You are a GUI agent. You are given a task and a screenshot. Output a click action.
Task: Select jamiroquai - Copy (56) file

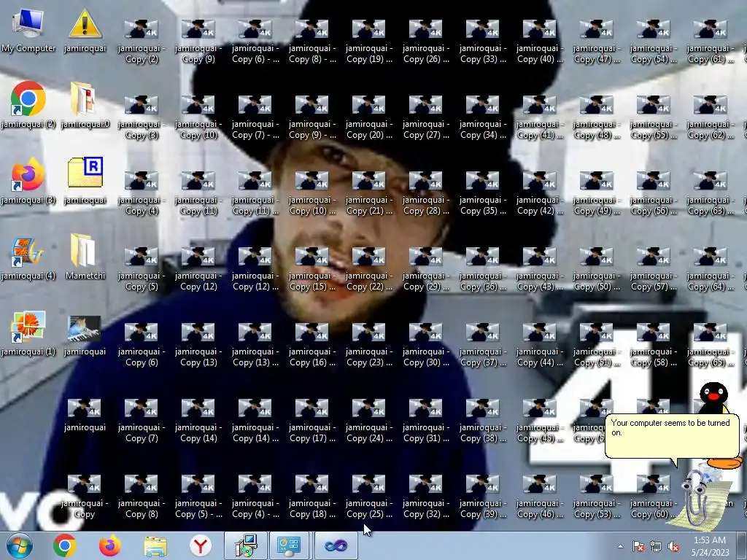point(653,192)
